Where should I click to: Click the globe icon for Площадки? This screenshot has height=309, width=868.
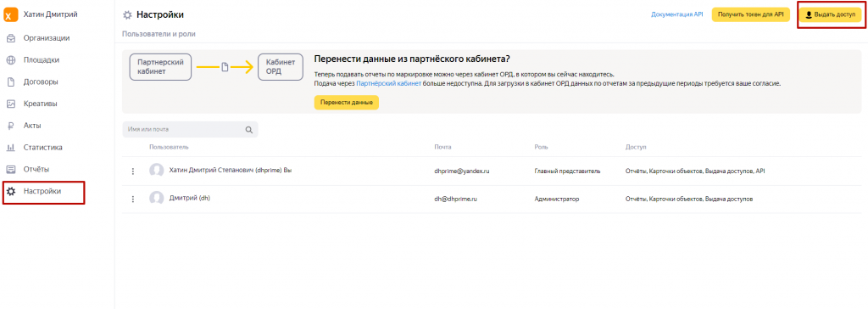(10, 60)
